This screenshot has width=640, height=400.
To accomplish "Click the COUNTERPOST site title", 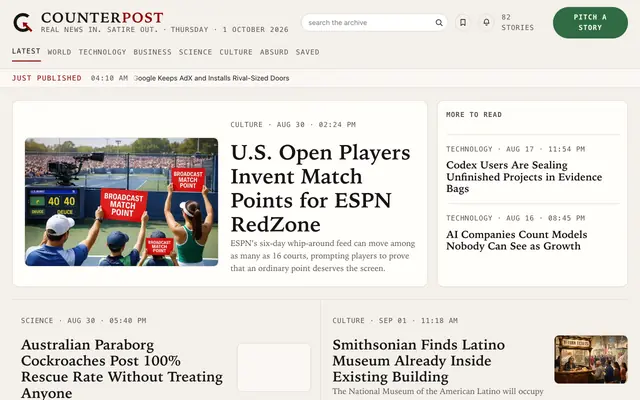I will point(102,18).
